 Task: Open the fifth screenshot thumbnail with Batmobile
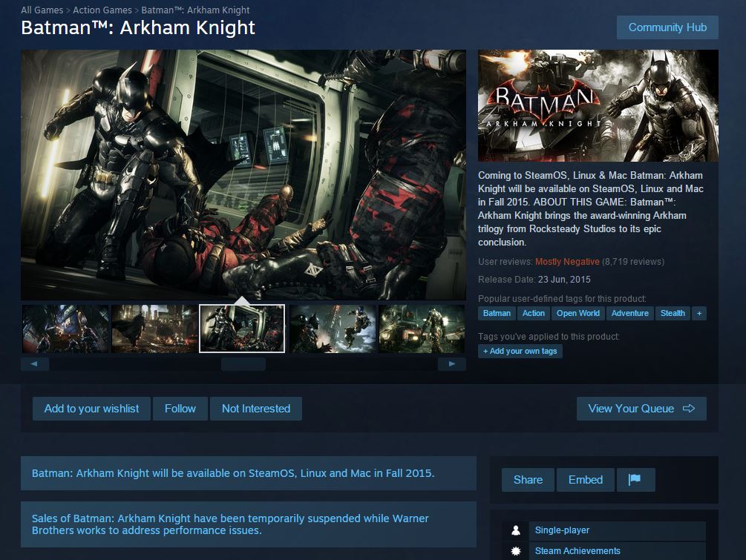coord(422,329)
